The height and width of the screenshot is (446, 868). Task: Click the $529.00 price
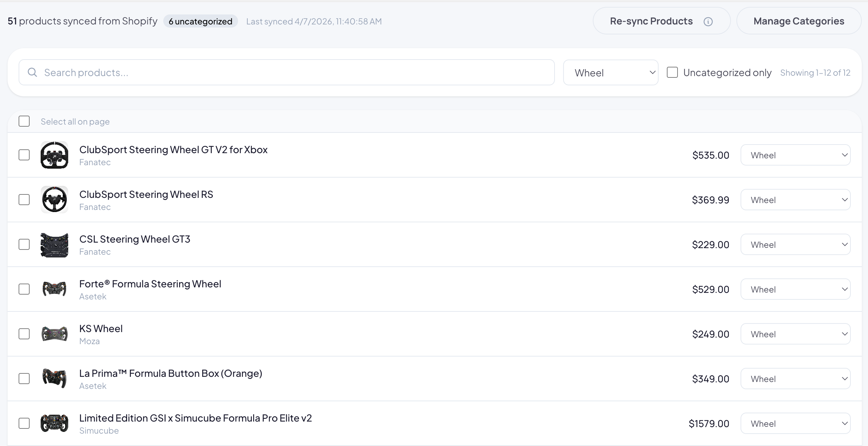click(711, 289)
